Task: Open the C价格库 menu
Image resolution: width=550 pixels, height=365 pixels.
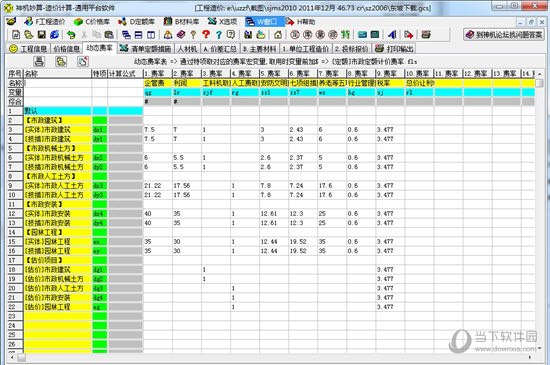Action: pyautogui.click(x=92, y=22)
